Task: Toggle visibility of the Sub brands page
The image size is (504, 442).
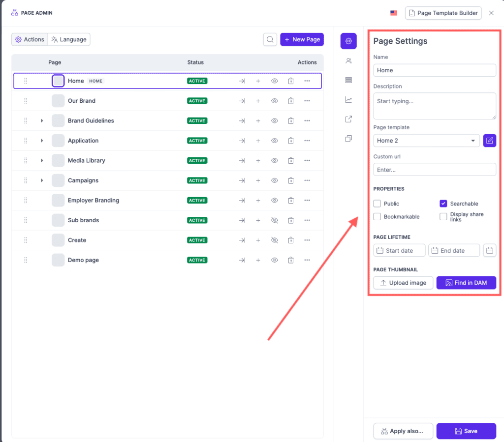Action: (x=274, y=220)
